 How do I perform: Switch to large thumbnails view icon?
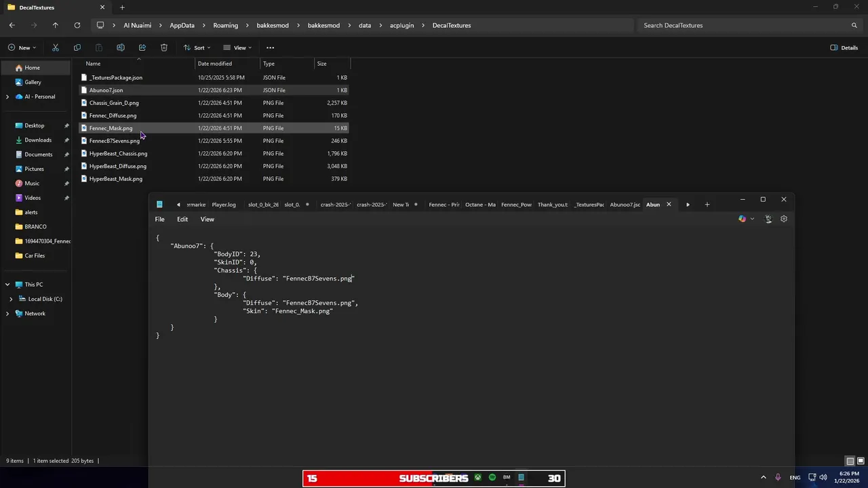(860, 461)
